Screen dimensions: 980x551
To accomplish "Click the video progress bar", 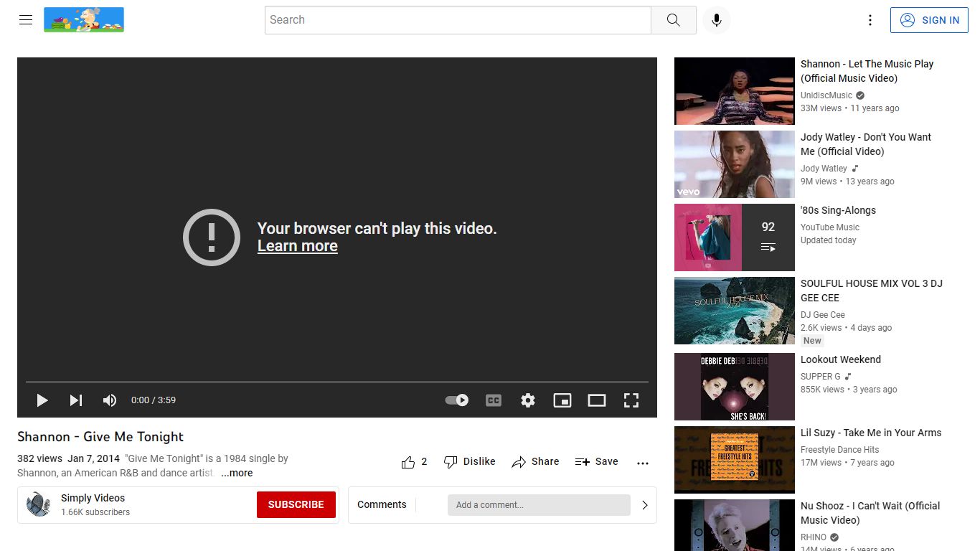I will click(337, 382).
